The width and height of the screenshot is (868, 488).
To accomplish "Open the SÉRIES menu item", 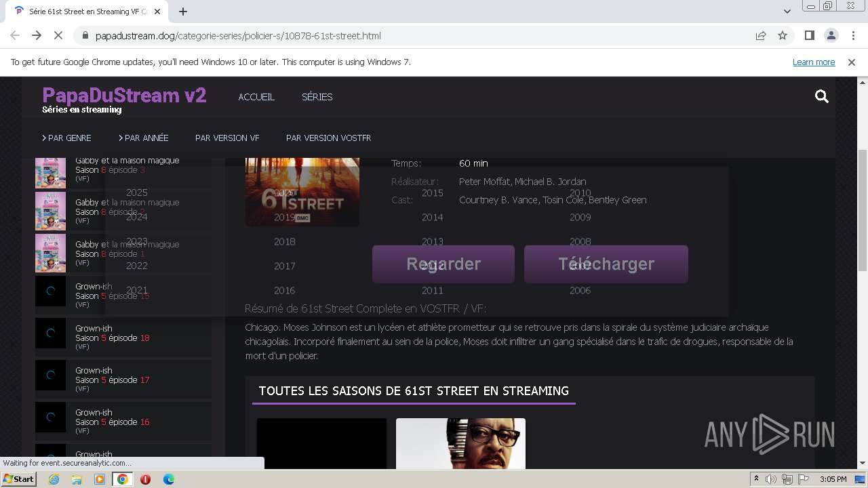I will [x=317, y=97].
